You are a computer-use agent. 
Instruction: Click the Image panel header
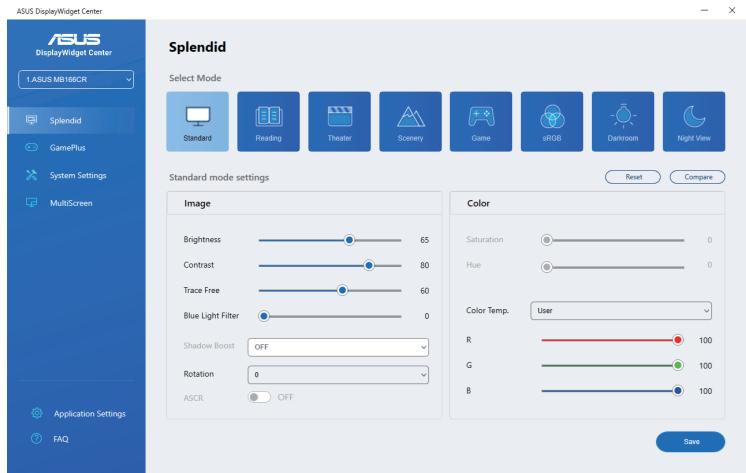coord(304,203)
